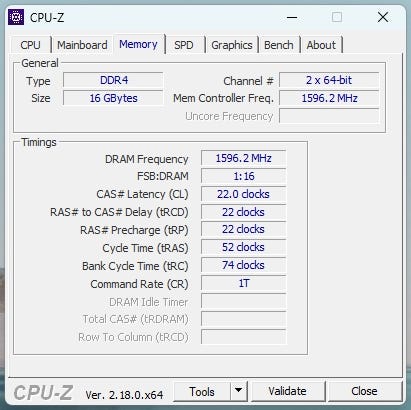
Task: Click the CPU-Z app icon in title bar
Action: [x=16, y=17]
